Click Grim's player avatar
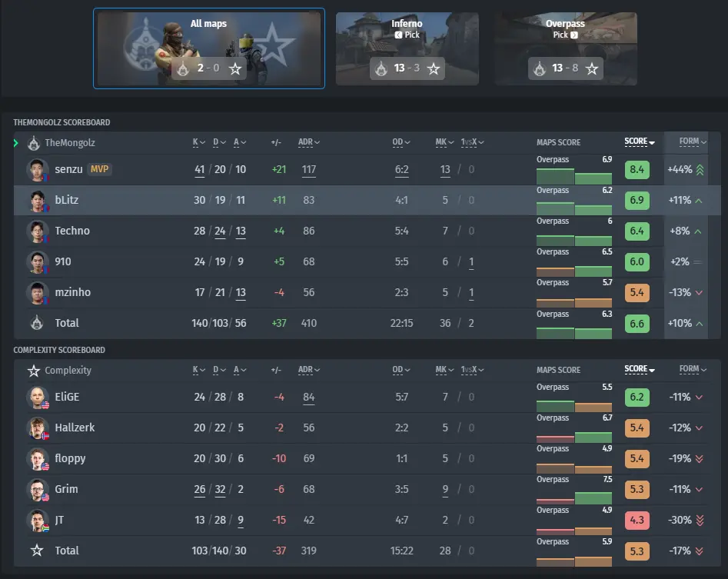Image resolution: width=728 pixels, height=579 pixels. tap(37, 489)
